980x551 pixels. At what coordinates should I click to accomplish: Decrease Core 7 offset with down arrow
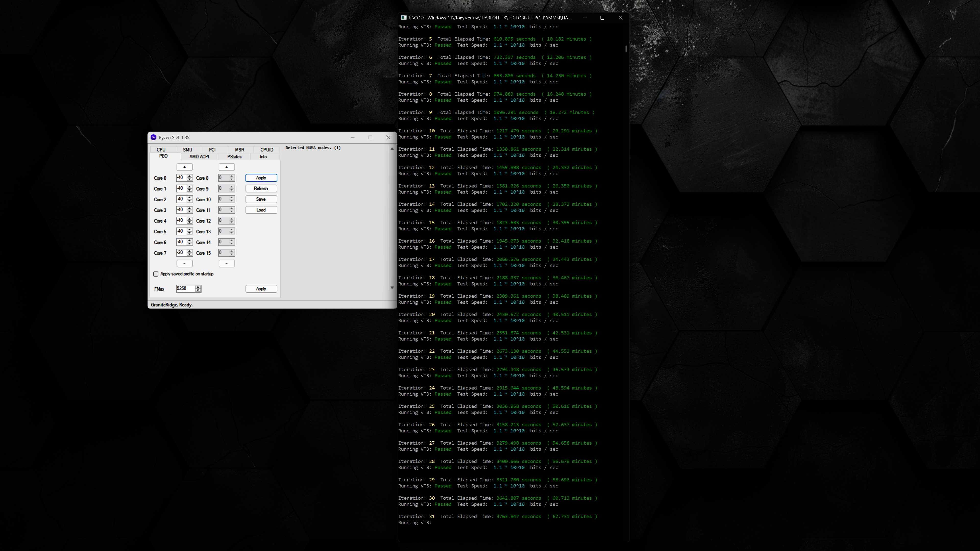[x=189, y=254]
